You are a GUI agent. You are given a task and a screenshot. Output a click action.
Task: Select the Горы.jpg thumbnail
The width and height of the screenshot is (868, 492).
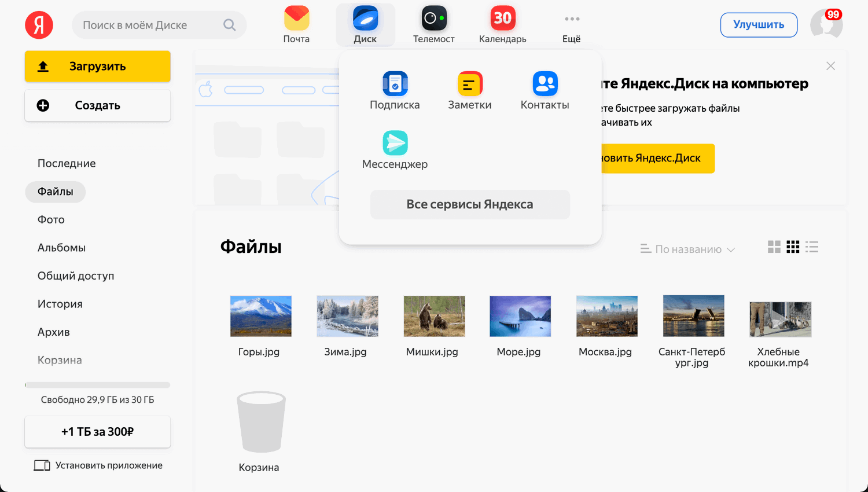pos(261,316)
